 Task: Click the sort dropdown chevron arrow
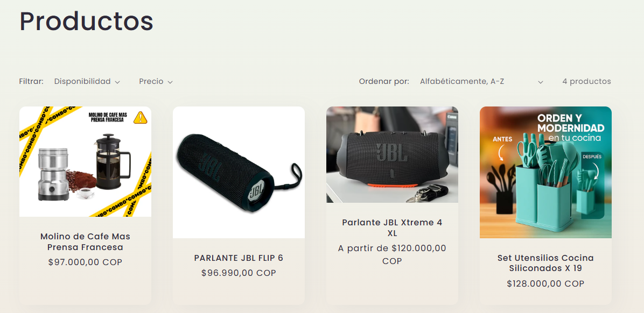tap(541, 82)
